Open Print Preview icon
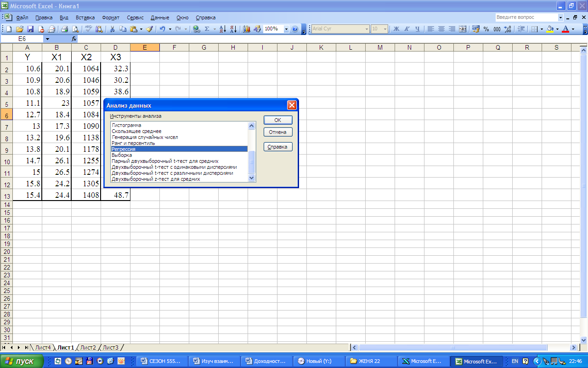The height and width of the screenshot is (368, 588). click(x=75, y=29)
